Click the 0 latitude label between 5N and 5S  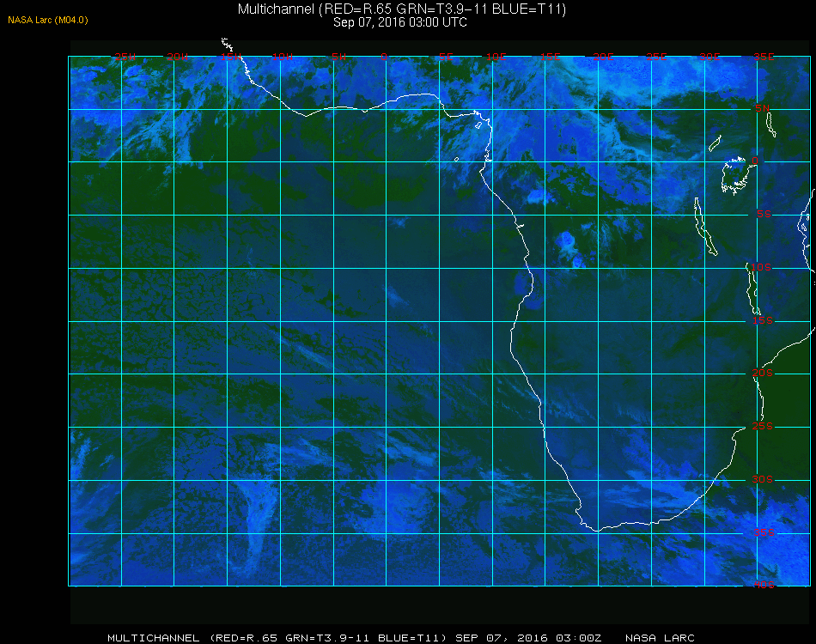tap(755, 161)
